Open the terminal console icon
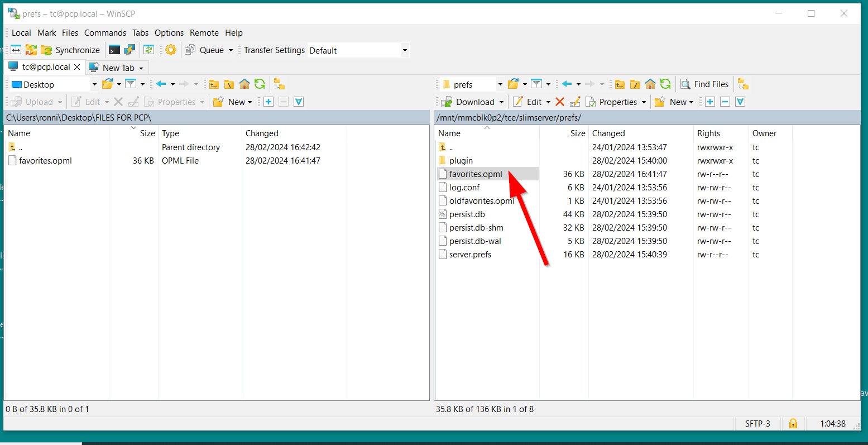 click(x=114, y=50)
